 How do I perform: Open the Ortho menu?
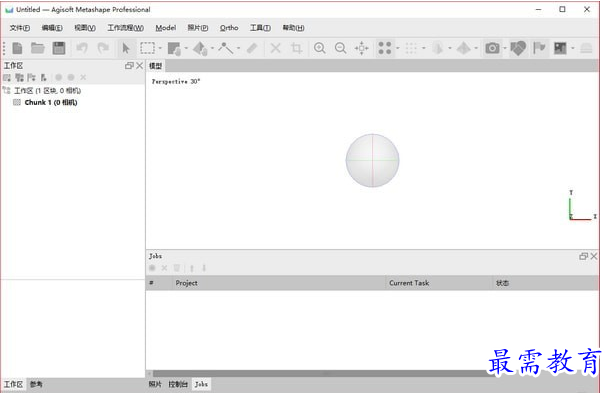click(229, 28)
